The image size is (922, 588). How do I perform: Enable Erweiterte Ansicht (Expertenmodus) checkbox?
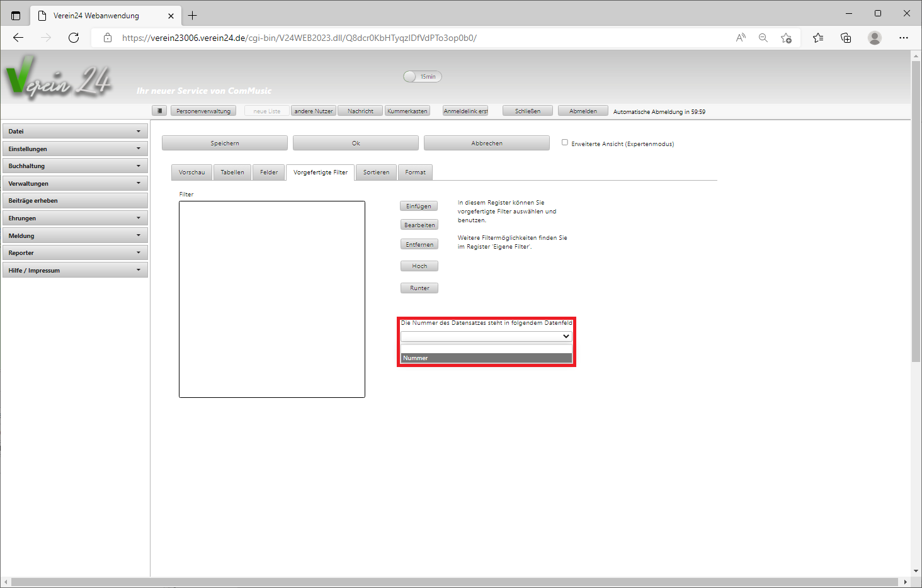(565, 142)
